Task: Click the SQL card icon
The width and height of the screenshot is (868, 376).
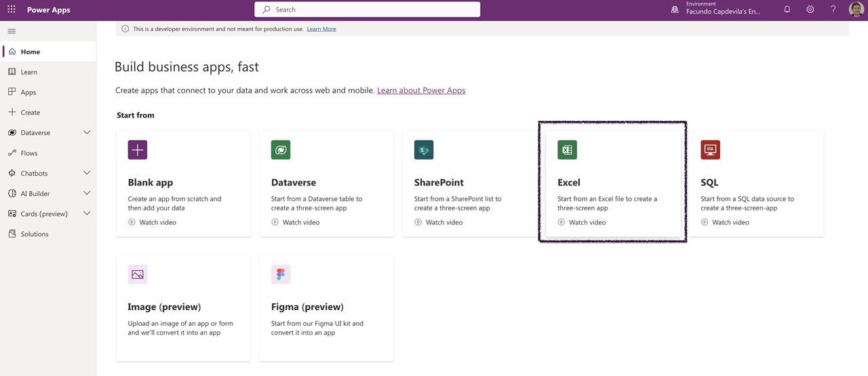Action: (711, 150)
